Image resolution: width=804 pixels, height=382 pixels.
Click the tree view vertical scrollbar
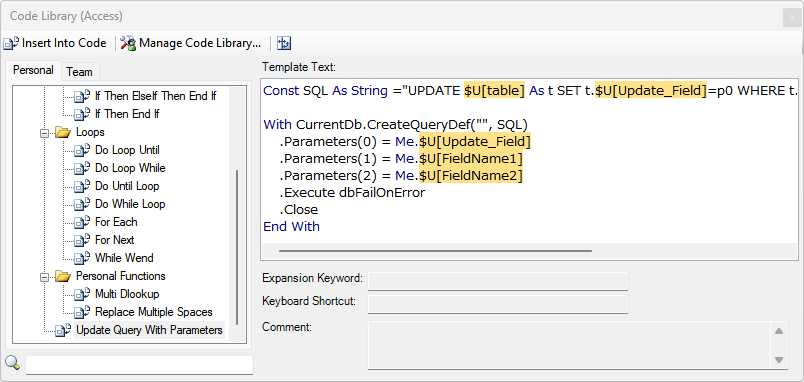(237, 247)
